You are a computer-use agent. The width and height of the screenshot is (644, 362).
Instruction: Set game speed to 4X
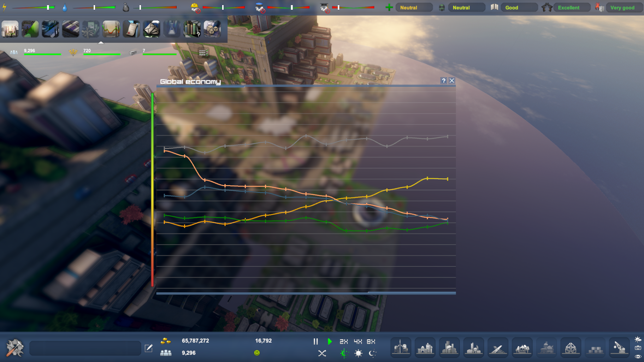358,342
